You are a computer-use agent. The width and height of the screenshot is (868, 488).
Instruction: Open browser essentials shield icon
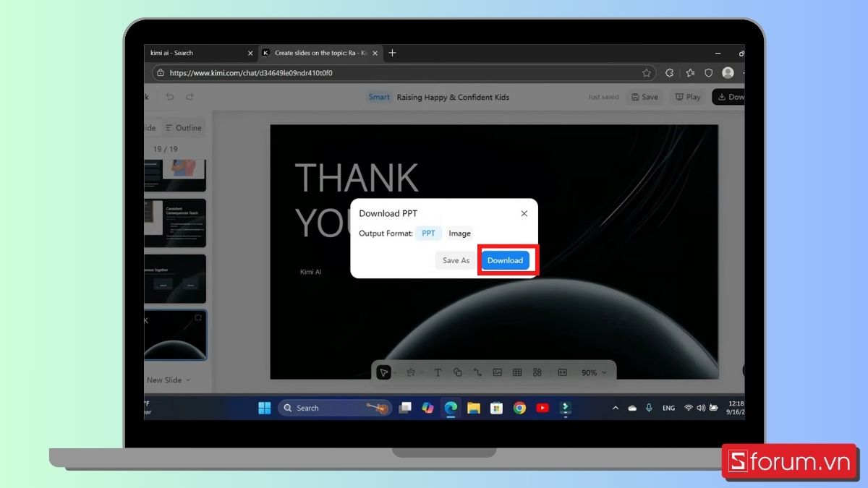(x=709, y=73)
